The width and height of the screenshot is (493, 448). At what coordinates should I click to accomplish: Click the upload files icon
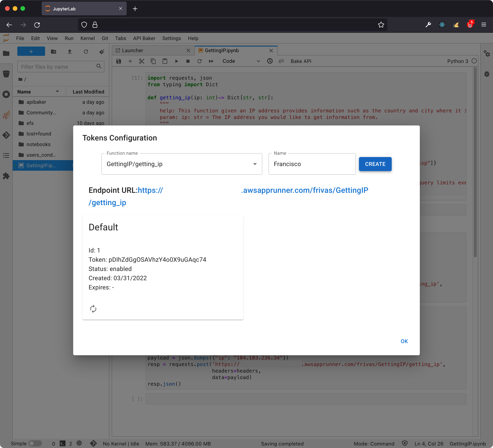70,52
